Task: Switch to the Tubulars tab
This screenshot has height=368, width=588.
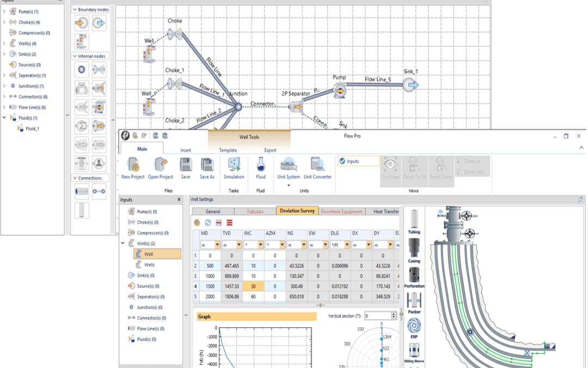Action: (255, 212)
